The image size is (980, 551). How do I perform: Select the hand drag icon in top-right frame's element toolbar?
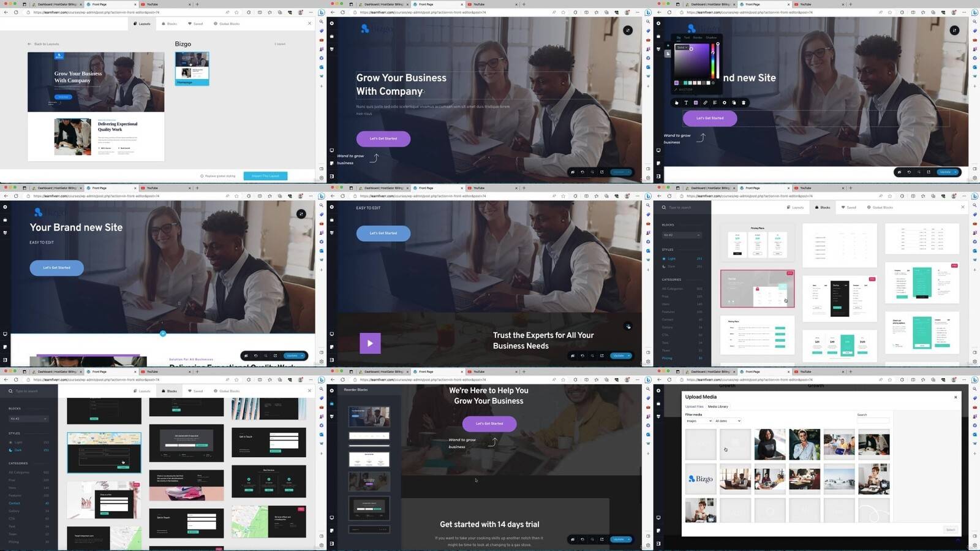[676, 103]
